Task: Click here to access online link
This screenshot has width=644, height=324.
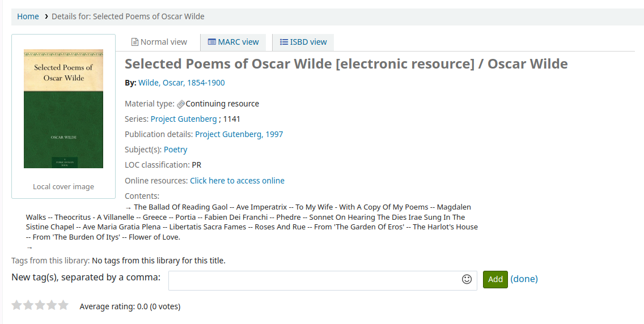Action: pyautogui.click(x=237, y=181)
